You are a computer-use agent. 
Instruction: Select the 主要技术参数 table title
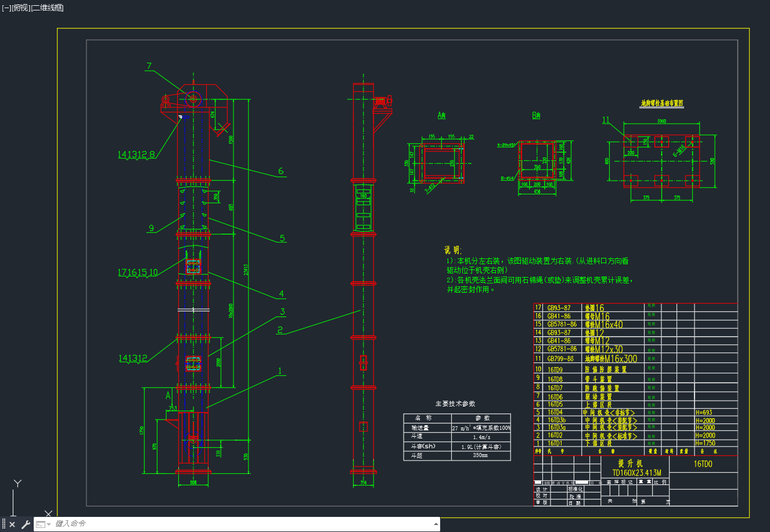[455, 404]
